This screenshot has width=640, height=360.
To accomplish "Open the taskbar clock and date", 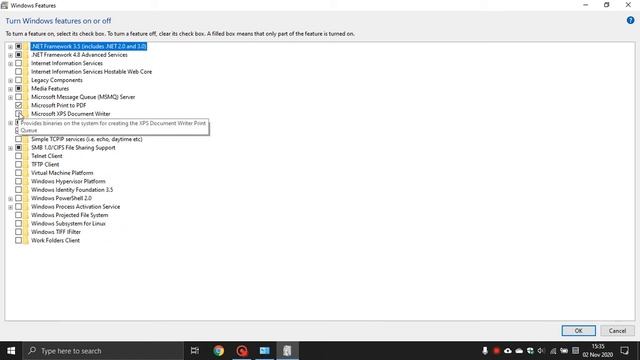I will coord(598,351).
